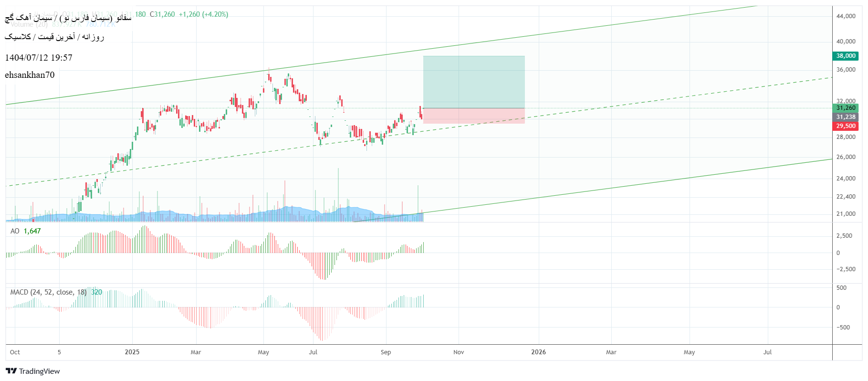
Task: Click the 1404/07/12 19:57 timestamp
Action: click(39, 58)
